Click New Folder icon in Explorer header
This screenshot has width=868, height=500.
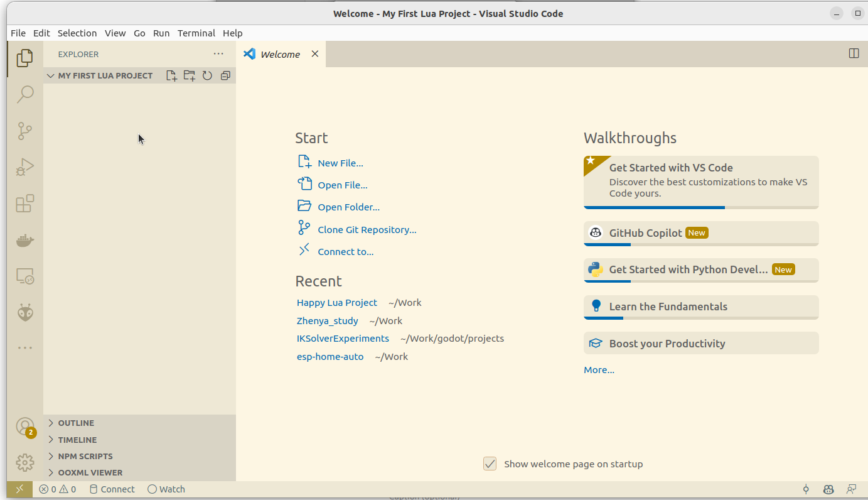tap(189, 75)
